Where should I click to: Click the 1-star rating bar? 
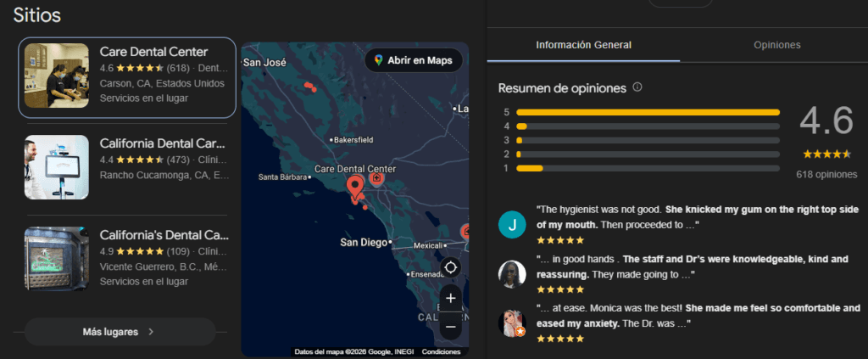648,168
